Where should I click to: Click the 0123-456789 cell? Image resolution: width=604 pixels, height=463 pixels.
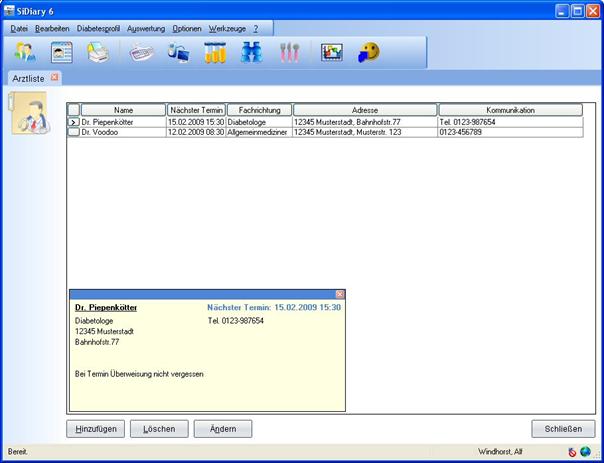pyautogui.click(x=510, y=132)
